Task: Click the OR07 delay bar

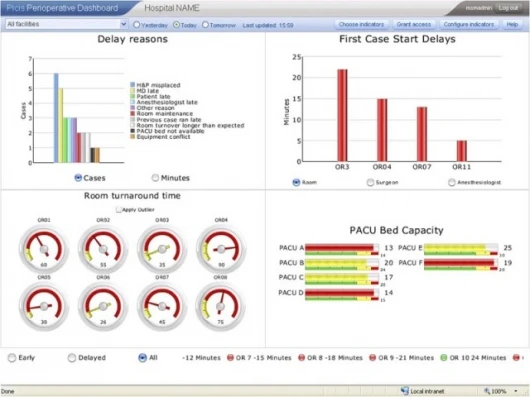Action: 422,134
